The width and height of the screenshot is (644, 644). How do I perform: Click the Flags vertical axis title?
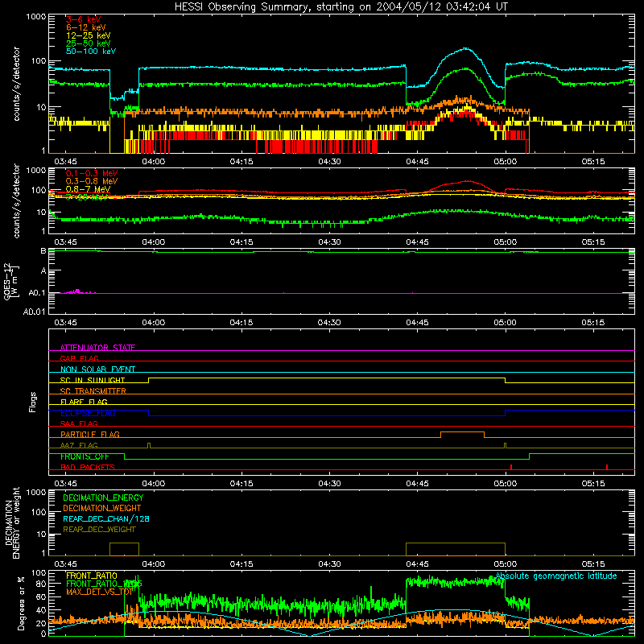tap(33, 402)
